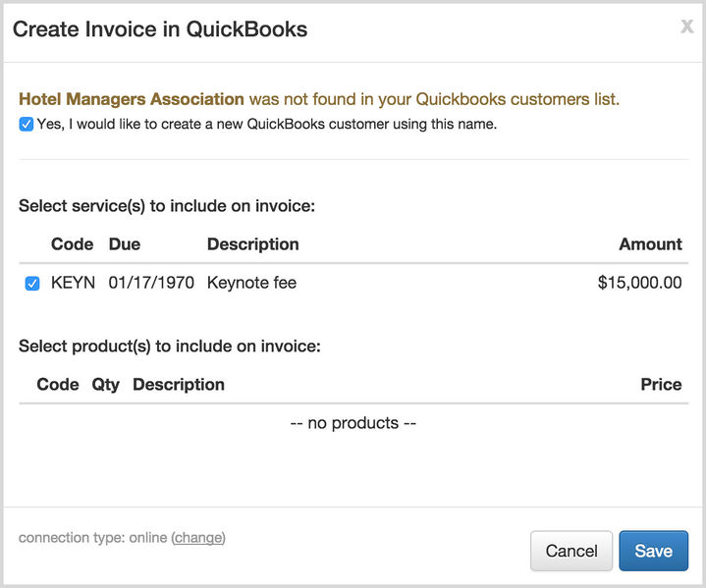Toggle the create new QuickBooks customer checkbox
Image resolution: width=706 pixels, height=588 pixels.
coord(27,125)
